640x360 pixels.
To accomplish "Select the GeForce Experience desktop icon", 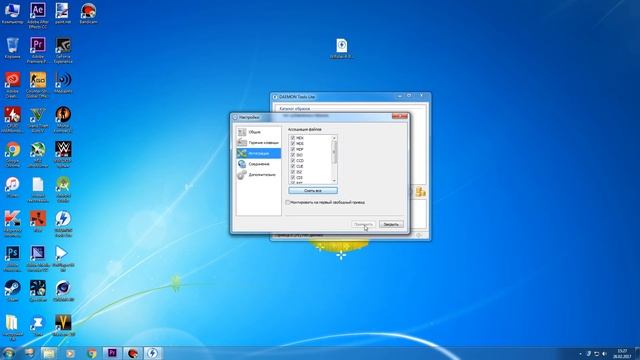I will coord(63,50).
